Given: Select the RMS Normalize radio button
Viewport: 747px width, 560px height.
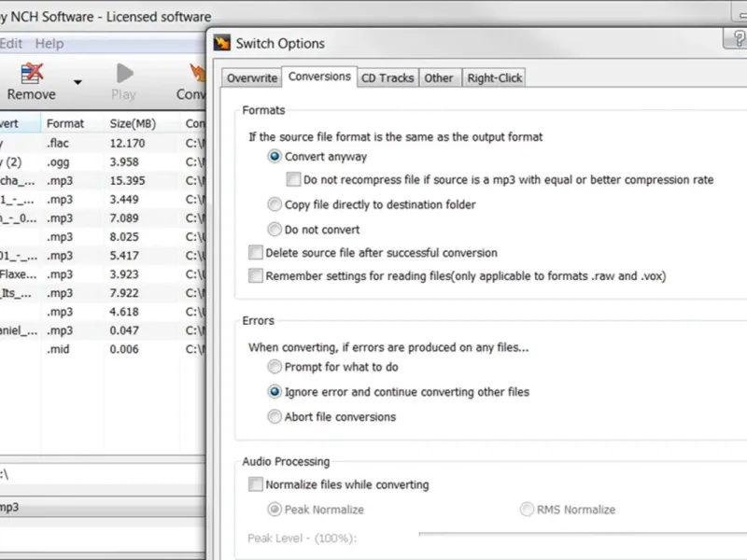Looking at the screenshot, I should 527,509.
